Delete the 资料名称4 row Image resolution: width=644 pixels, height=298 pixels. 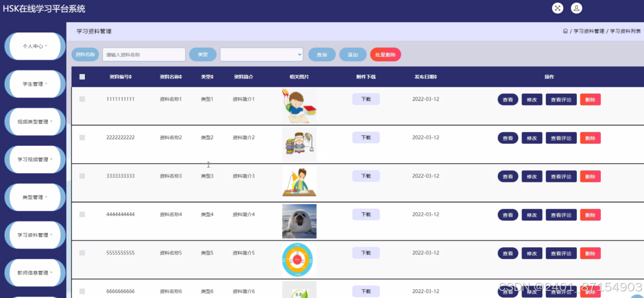[590, 215]
